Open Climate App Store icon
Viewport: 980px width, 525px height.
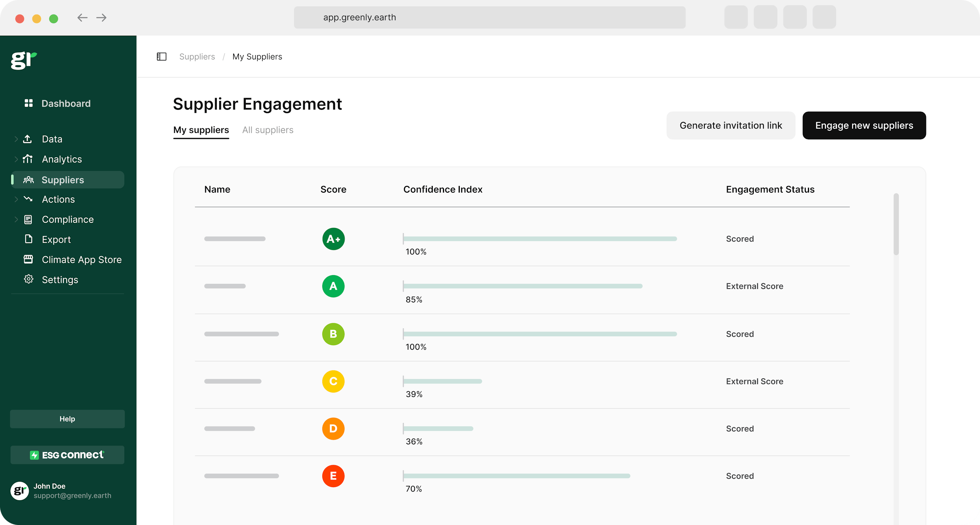[28, 259]
